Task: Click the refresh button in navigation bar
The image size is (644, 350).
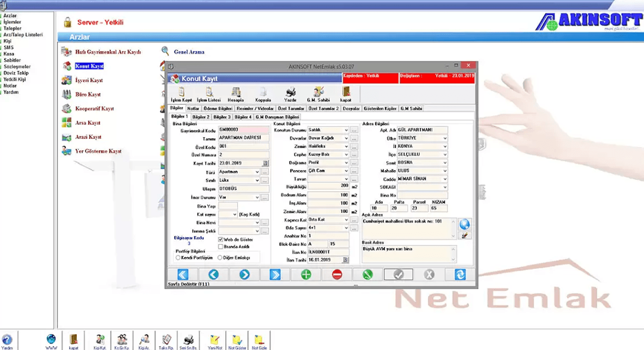Action: tap(460, 275)
